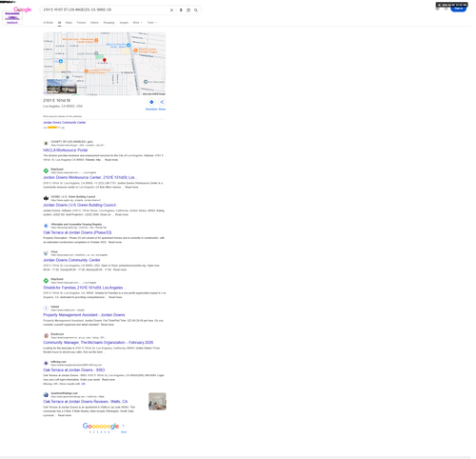
Task: Open the USGBC leaf favicon
Action: tap(46, 198)
